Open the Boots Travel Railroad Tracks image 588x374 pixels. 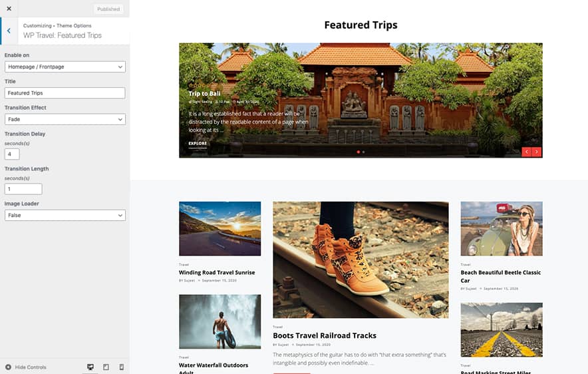361,260
